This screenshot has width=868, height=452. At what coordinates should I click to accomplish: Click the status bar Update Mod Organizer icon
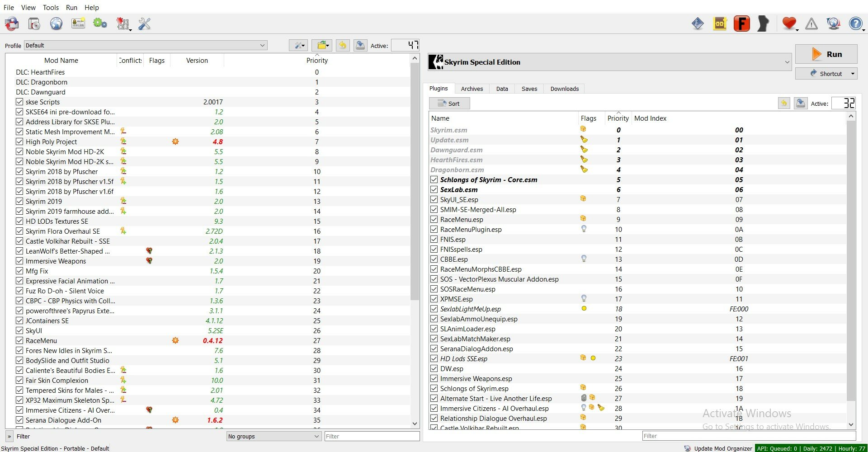point(688,448)
